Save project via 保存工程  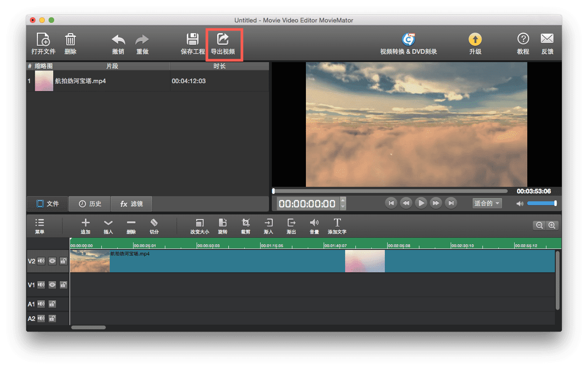[192, 44]
